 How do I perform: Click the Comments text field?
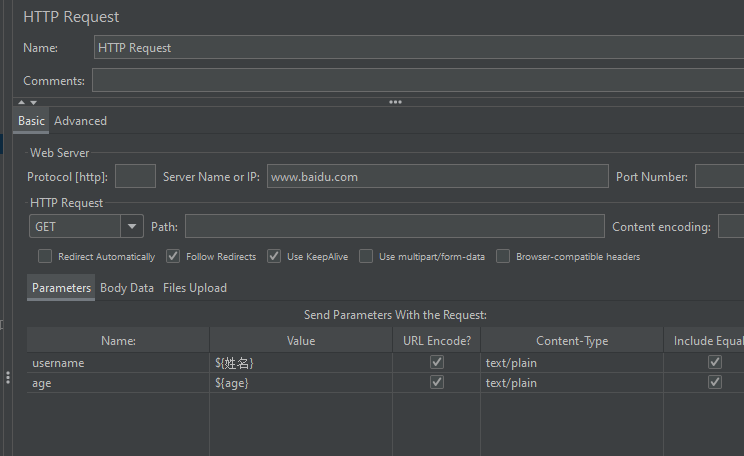point(418,80)
